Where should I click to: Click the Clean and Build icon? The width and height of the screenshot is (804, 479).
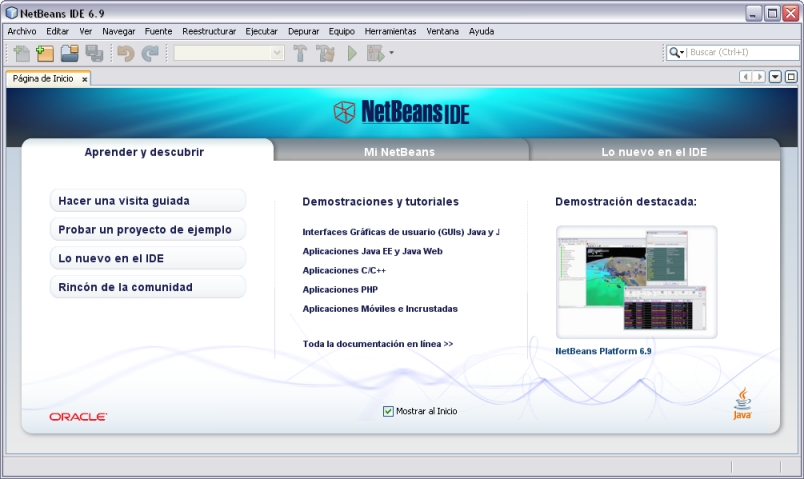coord(325,53)
